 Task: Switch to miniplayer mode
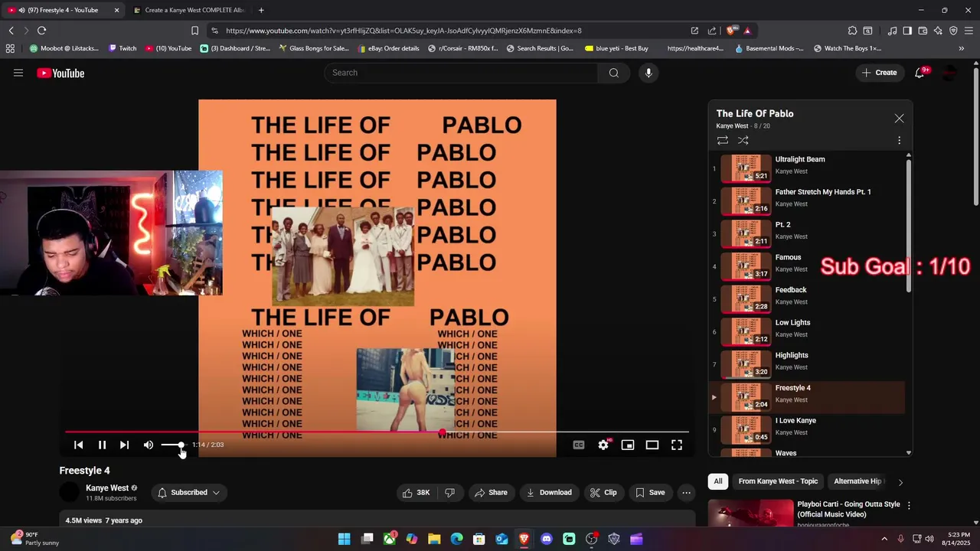pos(628,445)
